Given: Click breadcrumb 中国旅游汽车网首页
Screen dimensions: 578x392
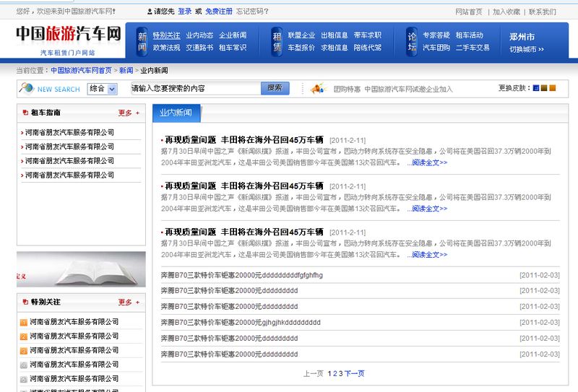Looking at the screenshot, I should 81,70.
